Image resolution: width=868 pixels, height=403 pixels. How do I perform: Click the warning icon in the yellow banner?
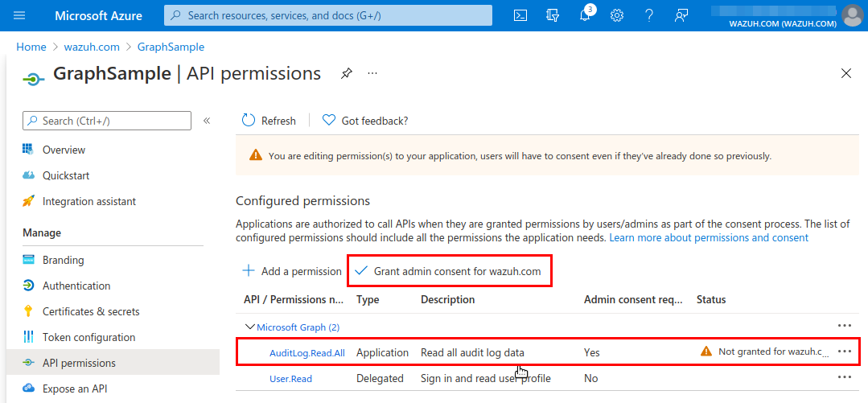255,155
